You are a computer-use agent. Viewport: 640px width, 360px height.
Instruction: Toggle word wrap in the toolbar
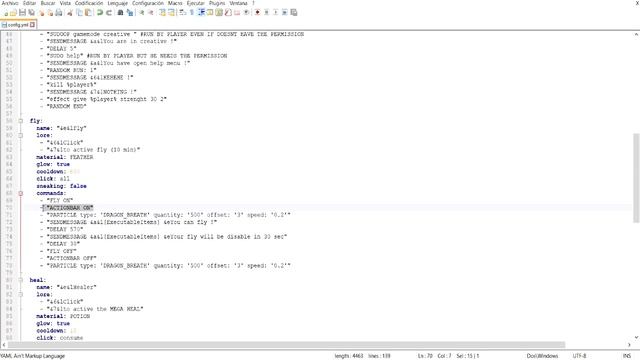point(182,13)
